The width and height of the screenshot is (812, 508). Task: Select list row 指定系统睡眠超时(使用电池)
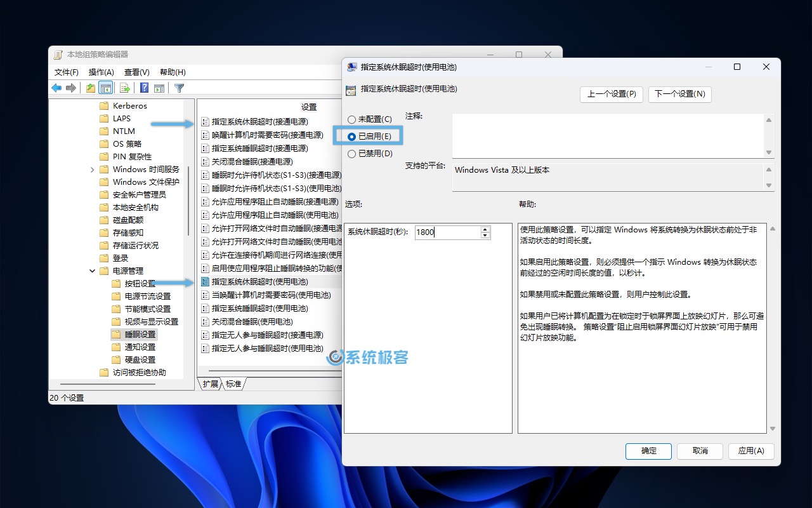[259, 308]
